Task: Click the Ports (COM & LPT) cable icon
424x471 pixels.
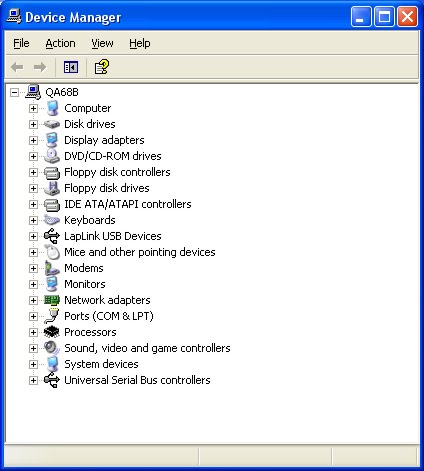Action: click(x=52, y=316)
